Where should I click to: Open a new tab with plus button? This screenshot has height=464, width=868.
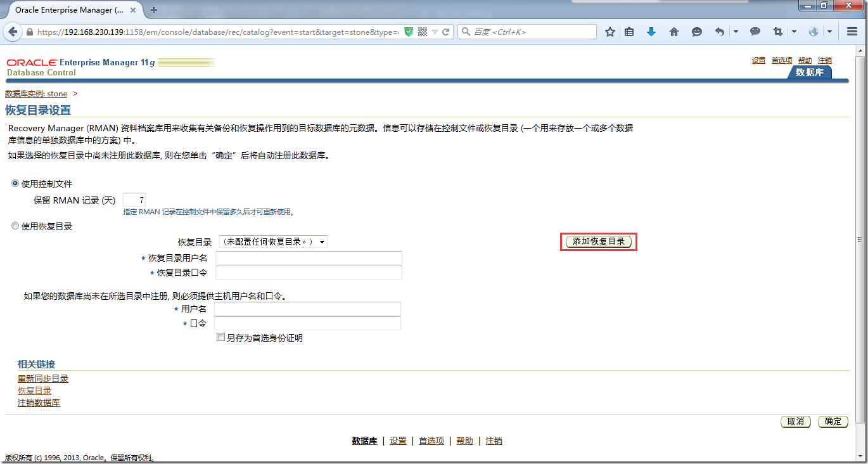click(x=154, y=10)
